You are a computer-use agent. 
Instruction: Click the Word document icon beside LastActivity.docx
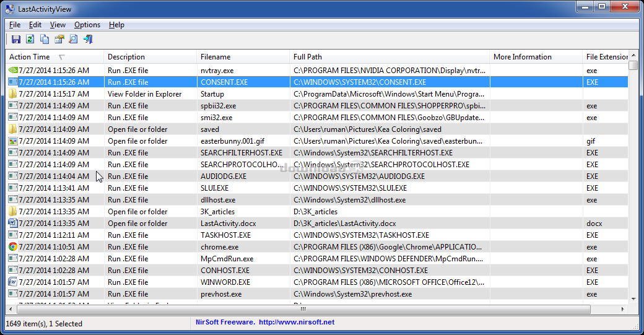[13, 224]
